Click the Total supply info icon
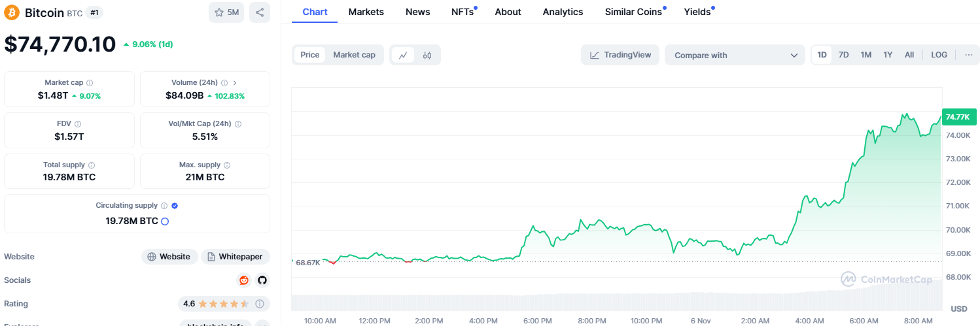 coord(92,165)
